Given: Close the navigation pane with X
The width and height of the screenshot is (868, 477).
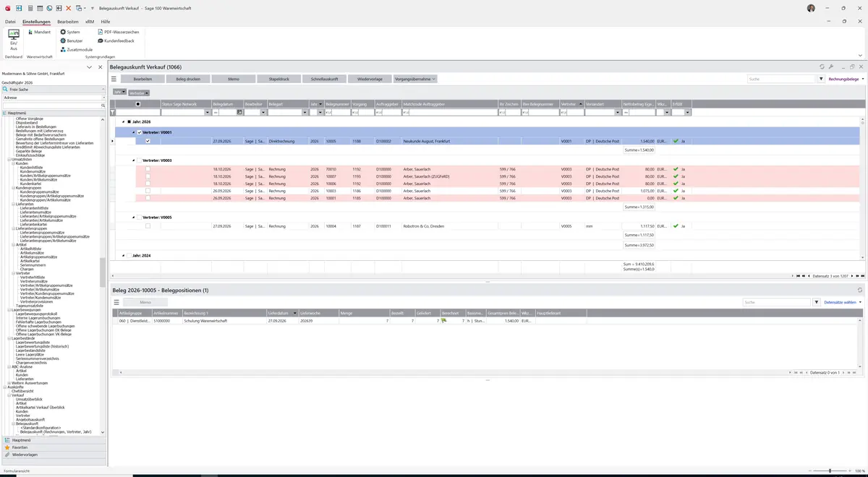Looking at the screenshot, I should pos(101,67).
